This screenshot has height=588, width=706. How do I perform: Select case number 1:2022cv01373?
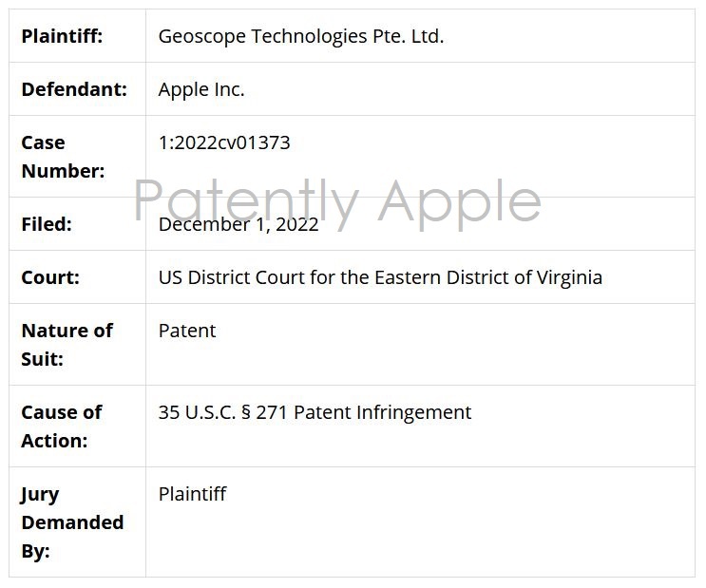point(224,142)
